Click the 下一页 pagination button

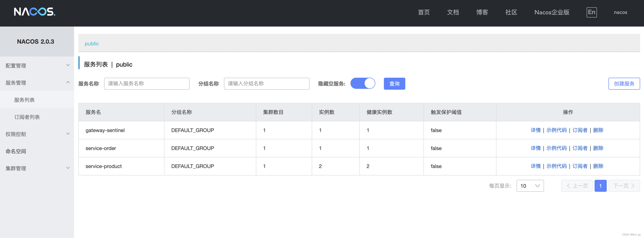624,186
